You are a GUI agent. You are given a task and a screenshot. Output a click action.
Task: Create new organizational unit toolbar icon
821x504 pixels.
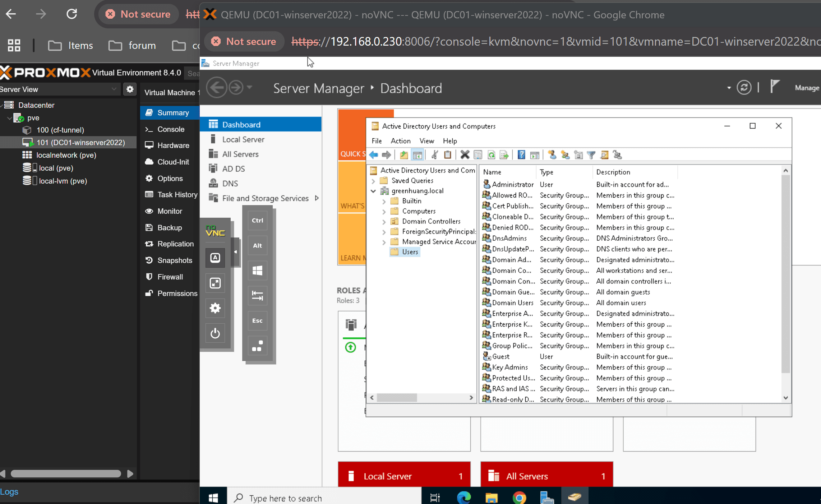(578, 155)
